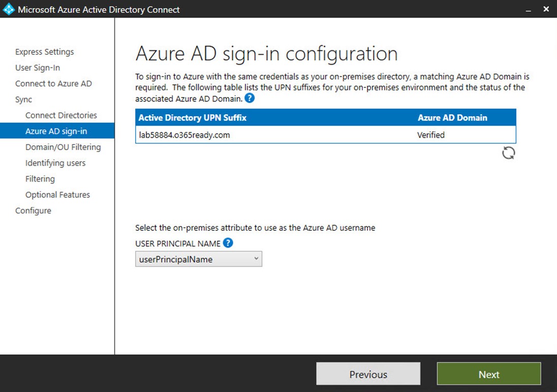Image resolution: width=557 pixels, height=392 pixels.
Task: Open the userPrincipalName dropdown
Action: tap(199, 259)
